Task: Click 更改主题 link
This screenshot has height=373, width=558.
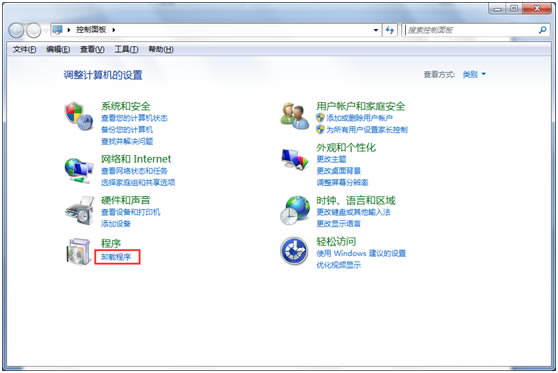Action: point(331,159)
